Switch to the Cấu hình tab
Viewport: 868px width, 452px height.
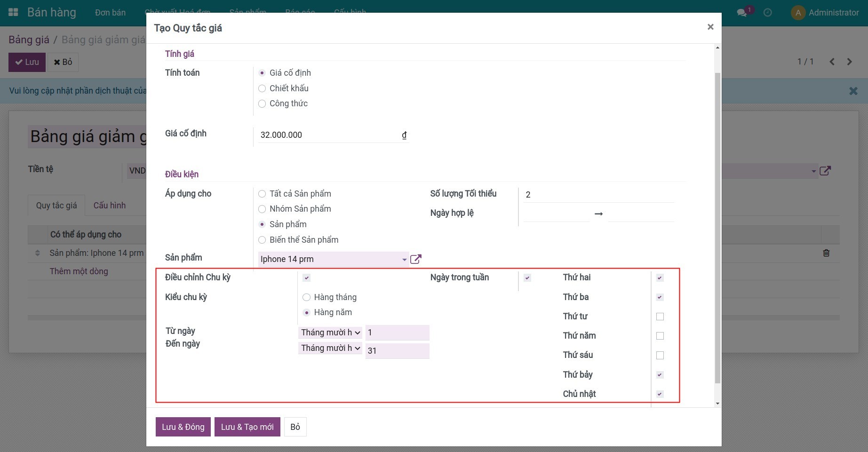coord(109,206)
